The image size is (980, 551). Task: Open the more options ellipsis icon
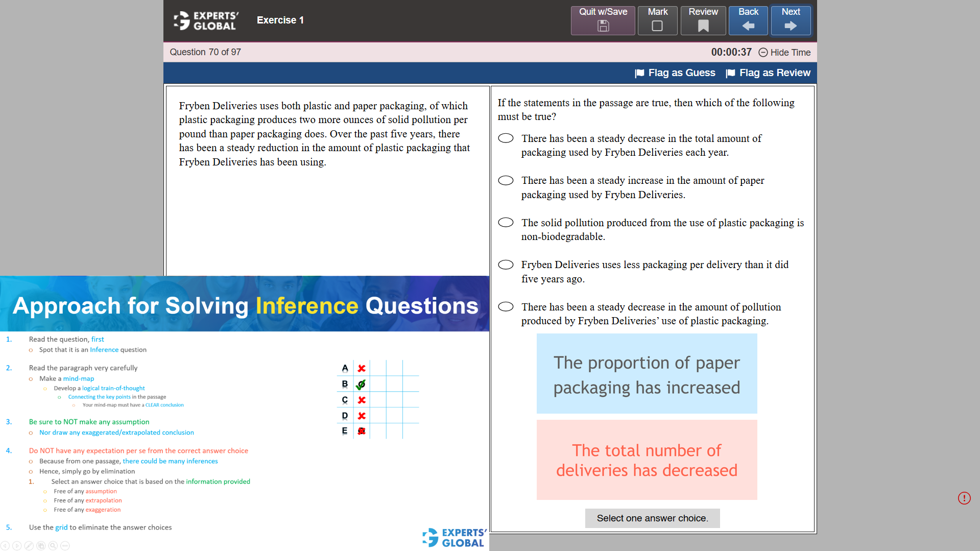[64, 546]
